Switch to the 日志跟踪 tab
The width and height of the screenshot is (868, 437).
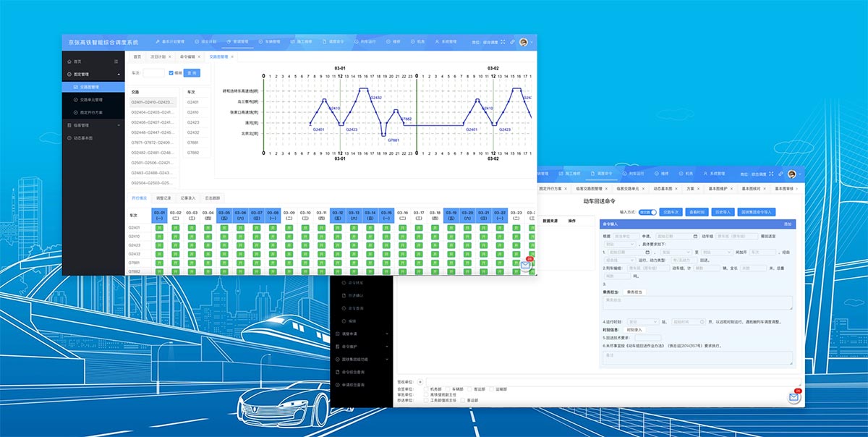[x=212, y=198]
